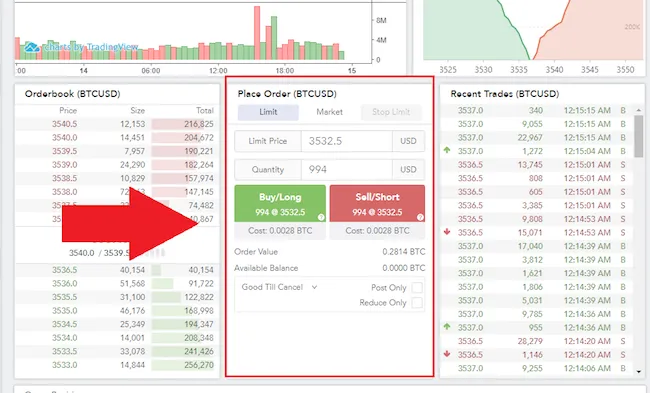Select orderbook ask price 3538.5
This screenshot has height=393, width=650.
(x=64, y=178)
